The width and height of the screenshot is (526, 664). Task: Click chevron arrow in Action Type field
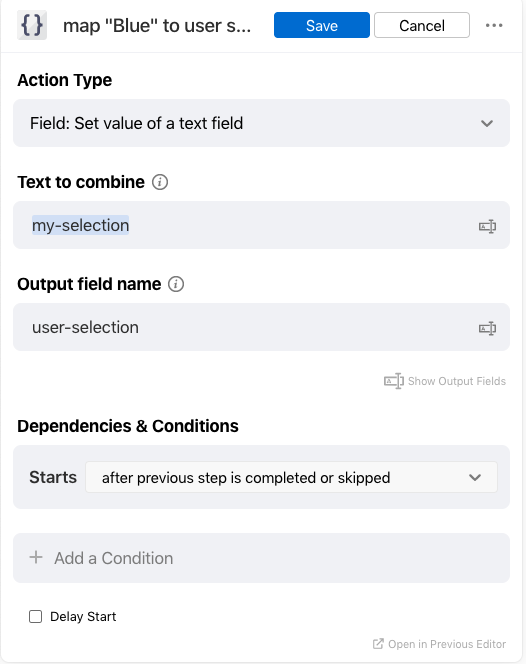point(487,123)
